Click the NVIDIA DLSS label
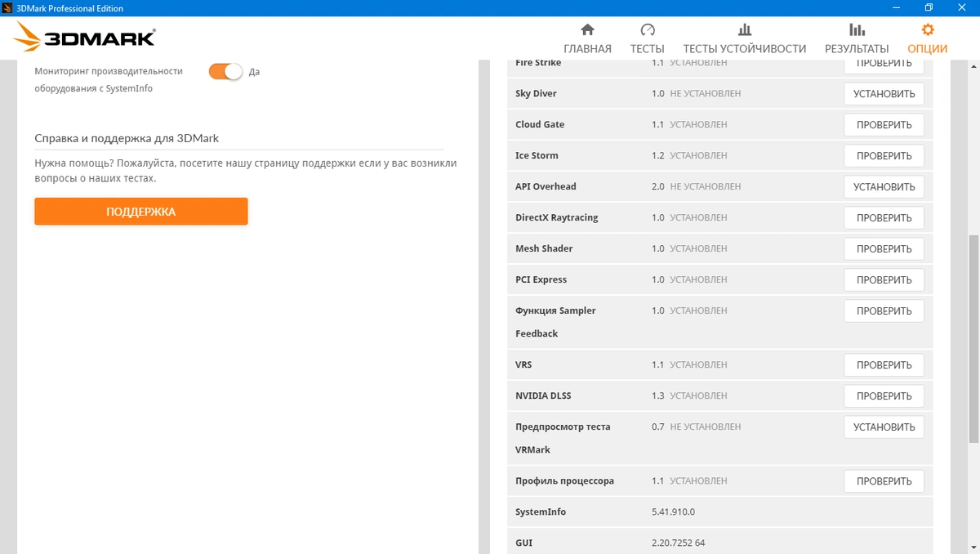980x554 pixels. click(543, 396)
